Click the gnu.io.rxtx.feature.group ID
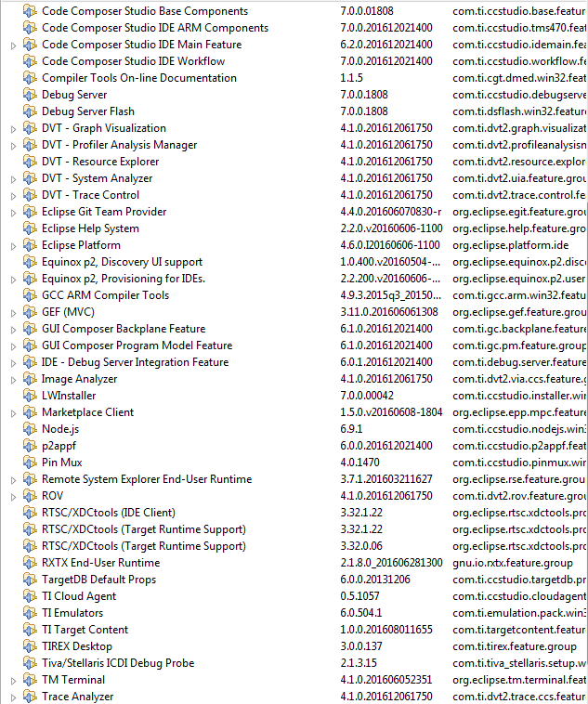Viewport: 588px width, 704px height. 513,563
